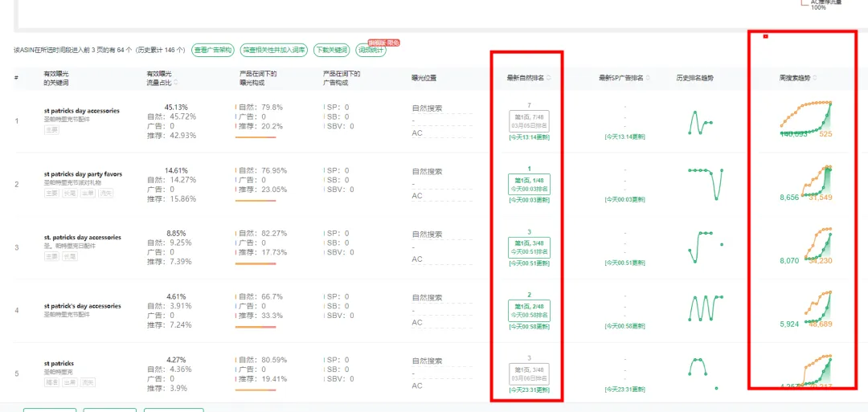Click 45.13% traffic share value
The image size is (868, 412).
(176, 108)
